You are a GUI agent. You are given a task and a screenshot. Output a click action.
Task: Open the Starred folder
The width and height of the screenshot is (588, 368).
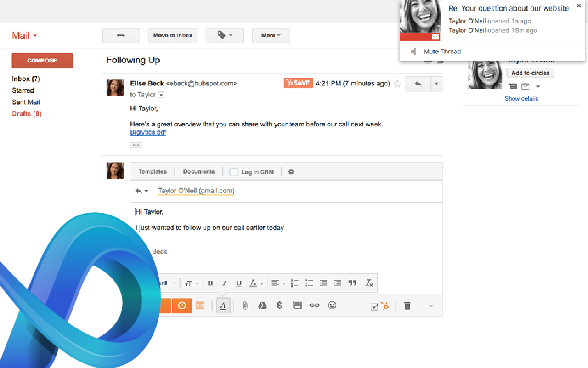click(x=23, y=91)
